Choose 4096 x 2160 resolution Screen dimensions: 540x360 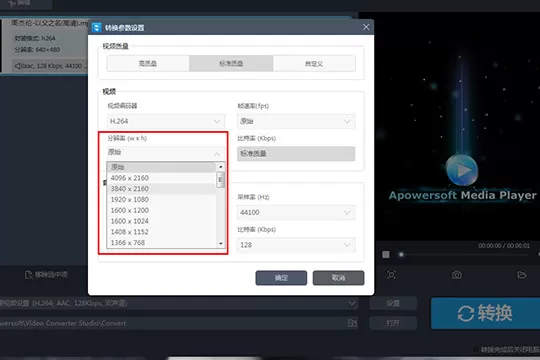(x=162, y=178)
